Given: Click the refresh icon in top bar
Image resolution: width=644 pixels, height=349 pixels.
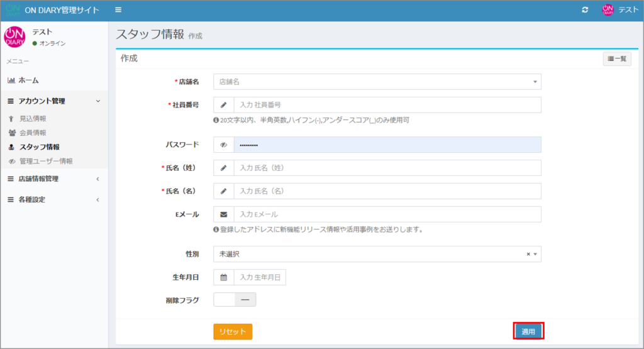Looking at the screenshot, I should [x=585, y=10].
